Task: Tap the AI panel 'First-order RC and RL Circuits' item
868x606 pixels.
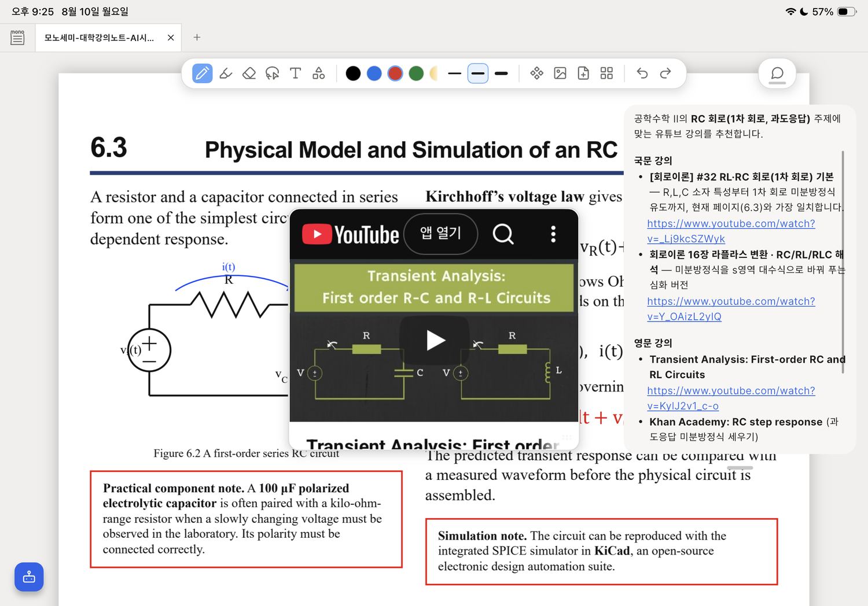Action: (x=747, y=367)
